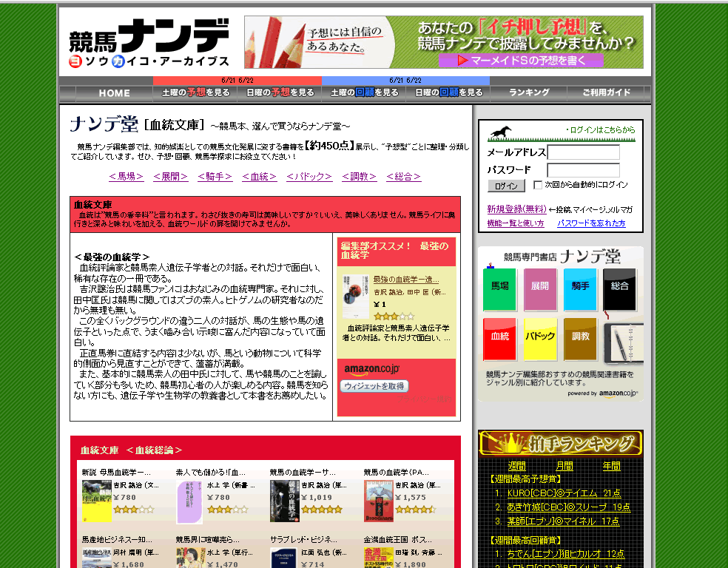This screenshot has width=728, height=568.
Task: Open the イチ押し予想 banner advertisement
Action: [444, 42]
